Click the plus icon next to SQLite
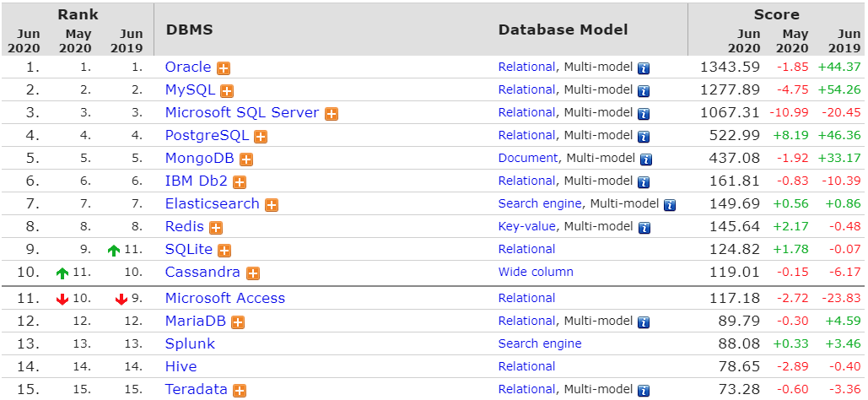 pyautogui.click(x=224, y=251)
